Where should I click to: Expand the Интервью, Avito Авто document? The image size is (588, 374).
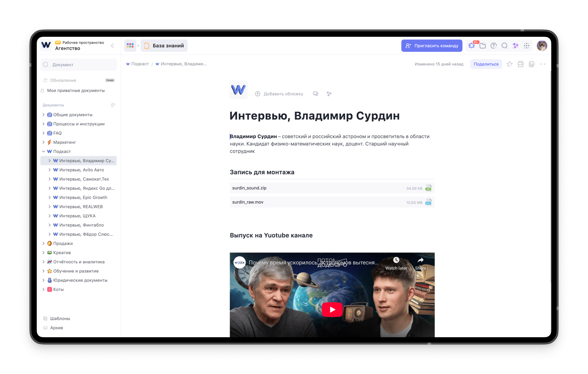pyautogui.click(x=49, y=170)
